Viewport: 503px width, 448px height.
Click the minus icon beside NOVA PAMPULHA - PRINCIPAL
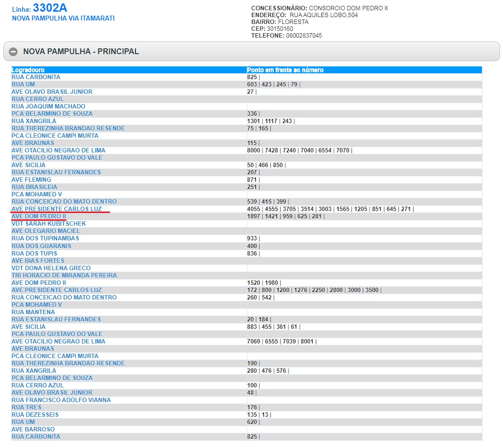pos(13,52)
